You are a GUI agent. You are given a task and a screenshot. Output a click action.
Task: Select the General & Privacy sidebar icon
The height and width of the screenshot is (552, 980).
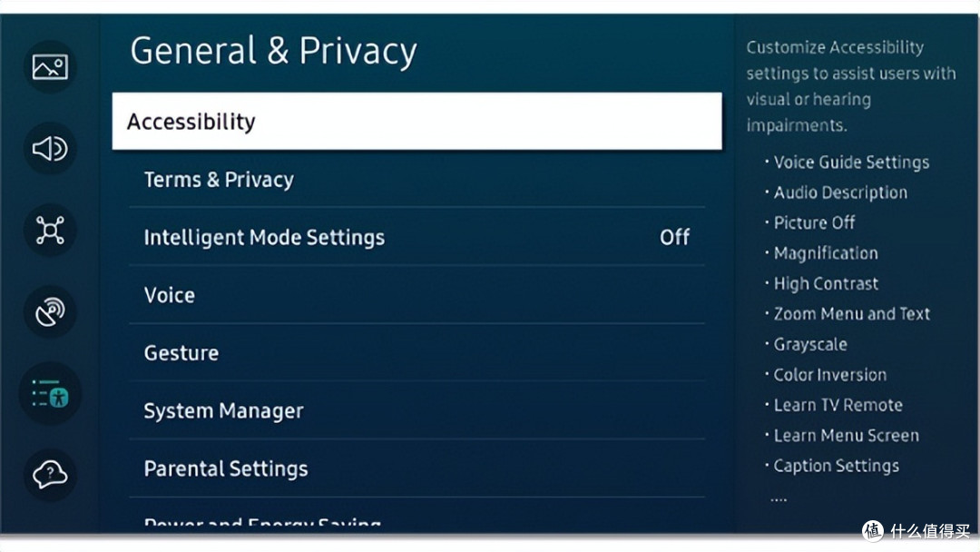click(50, 394)
